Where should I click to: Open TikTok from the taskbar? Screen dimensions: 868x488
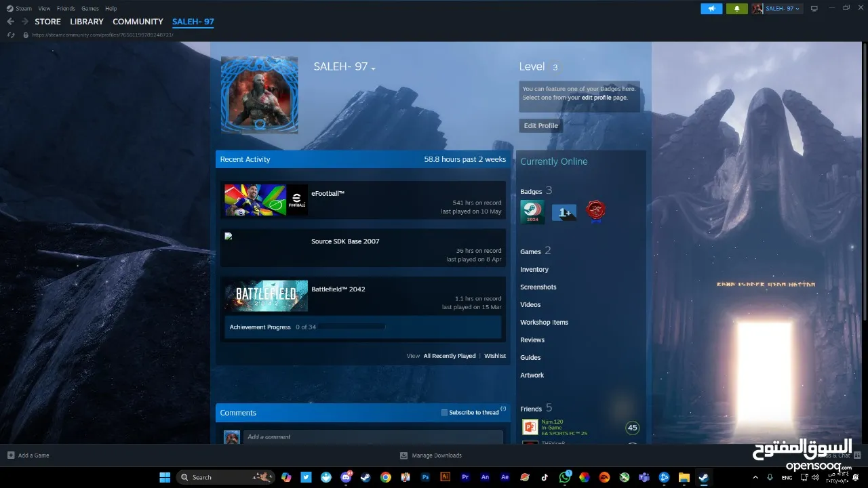(x=545, y=477)
